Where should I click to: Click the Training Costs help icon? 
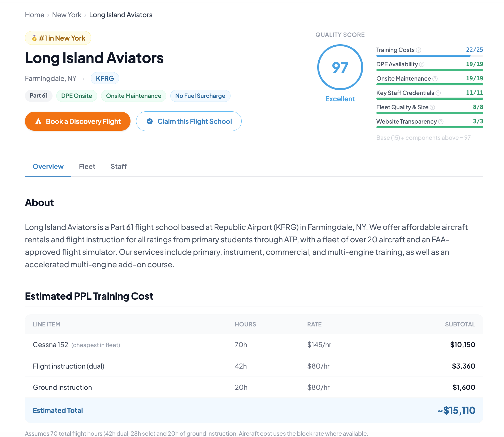pos(419,50)
